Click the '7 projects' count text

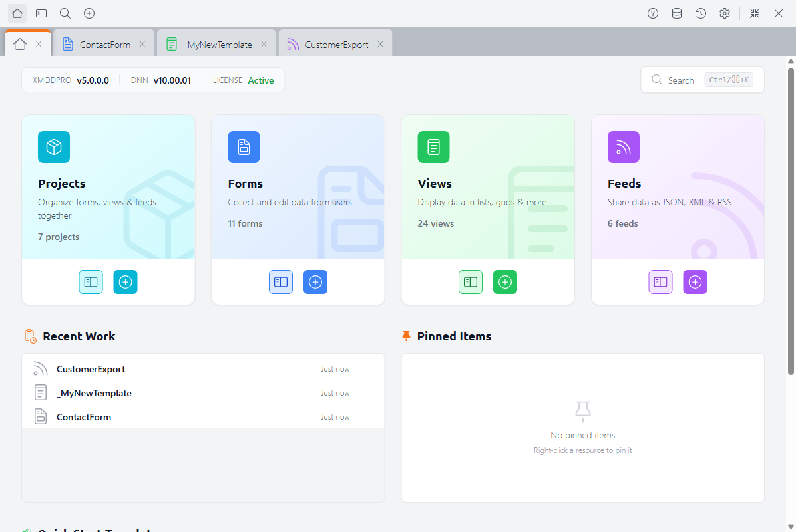(x=59, y=237)
